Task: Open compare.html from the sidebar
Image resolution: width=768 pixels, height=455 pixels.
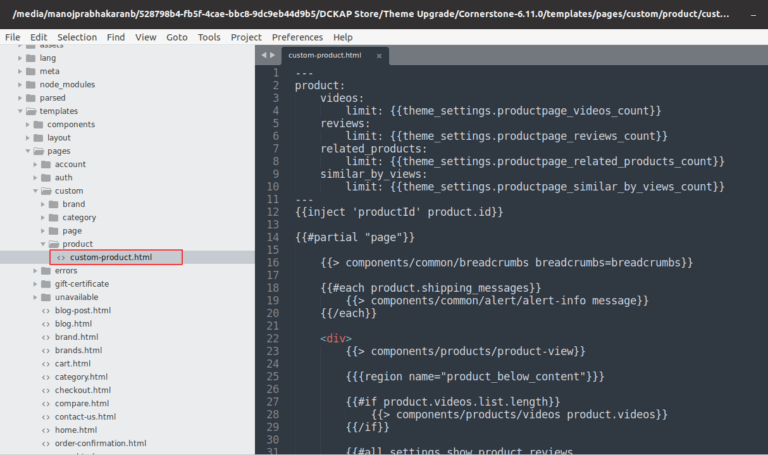Action: click(82, 404)
